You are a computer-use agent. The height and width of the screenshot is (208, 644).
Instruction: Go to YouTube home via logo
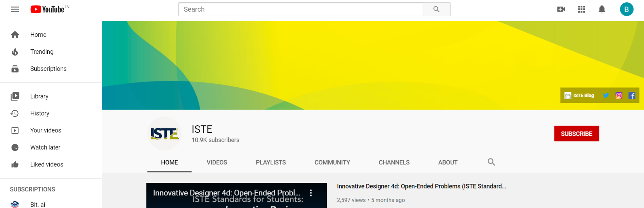point(48,9)
